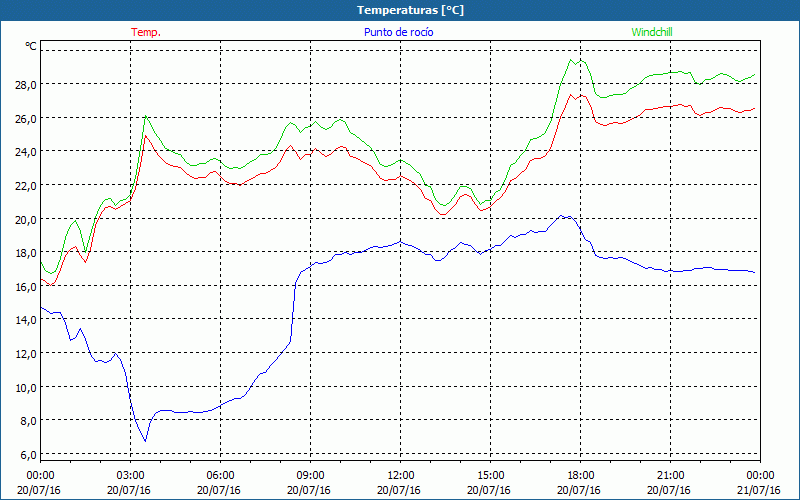The height and width of the screenshot is (500, 800).
Task: Click the Temperaturas [°C] chart title
Action: (x=410, y=10)
